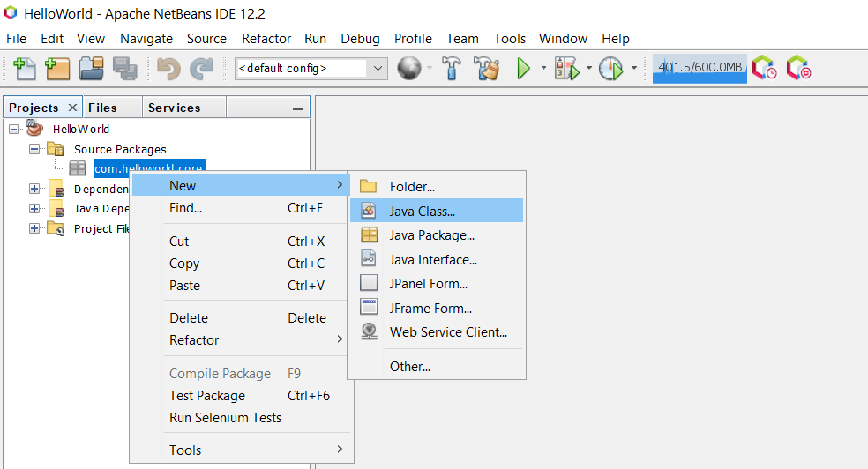Choose JPanel Form... from New submenu
Screen dimensions: 868x469
coord(437,284)
